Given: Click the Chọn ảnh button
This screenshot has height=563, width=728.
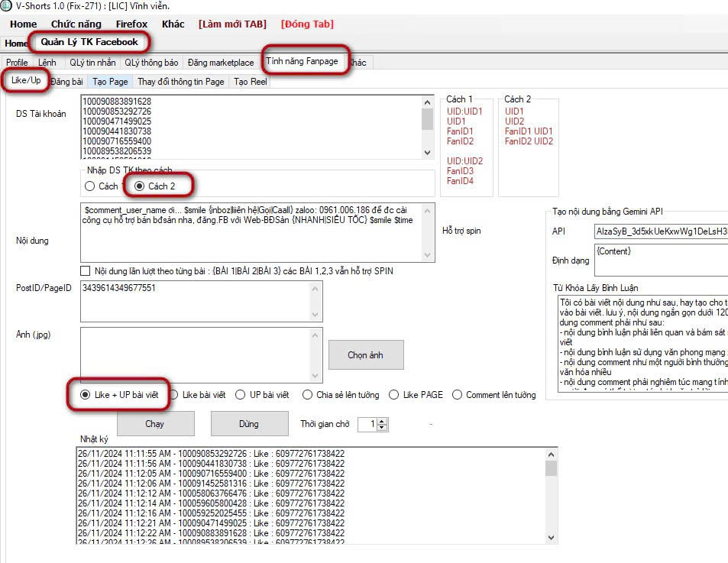Looking at the screenshot, I should point(366,355).
